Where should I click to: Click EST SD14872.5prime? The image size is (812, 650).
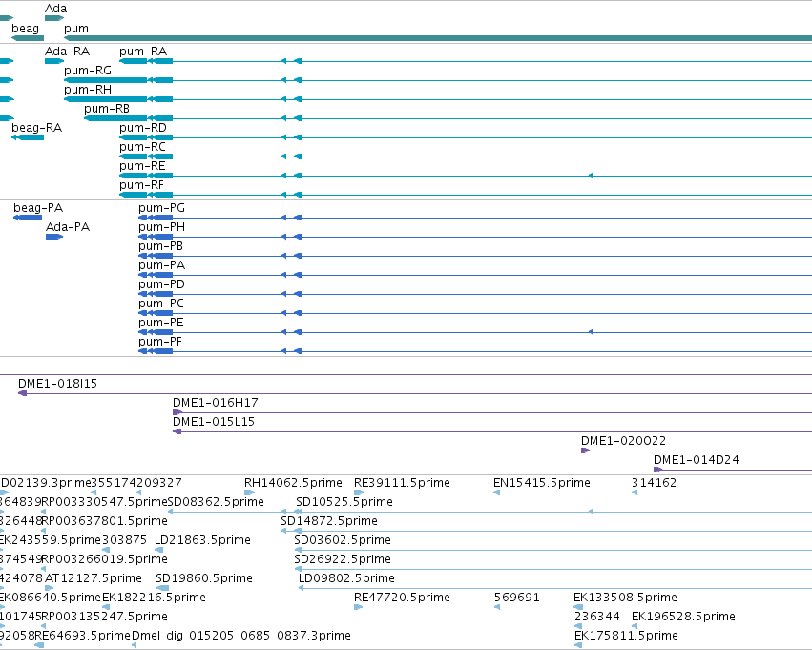pyautogui.click(x=329, y=521)
